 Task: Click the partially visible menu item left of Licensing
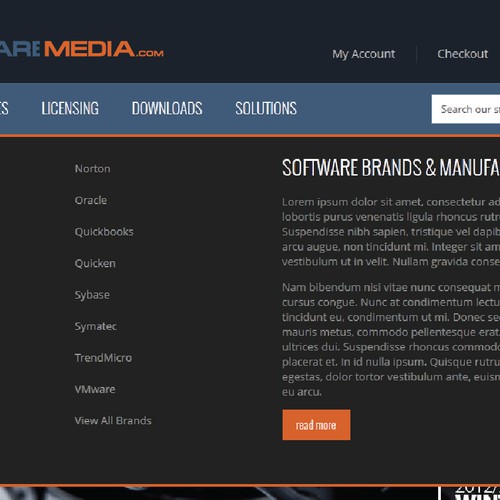[4, 108]
